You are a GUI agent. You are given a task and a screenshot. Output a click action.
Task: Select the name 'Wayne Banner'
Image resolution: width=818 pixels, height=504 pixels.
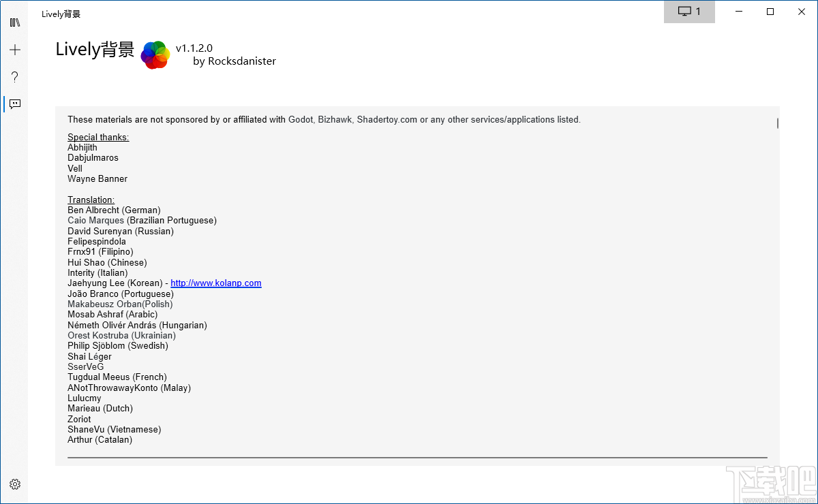pos(97,178)
